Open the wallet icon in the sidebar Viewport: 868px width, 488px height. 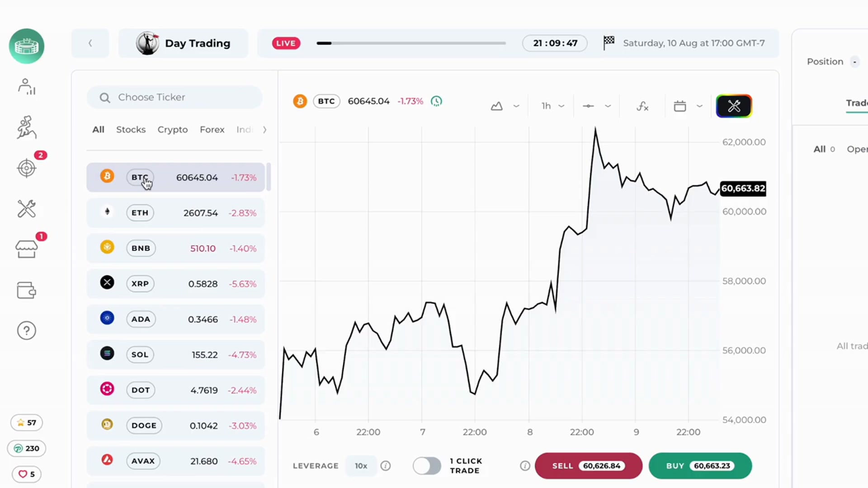tap(26, 290)
